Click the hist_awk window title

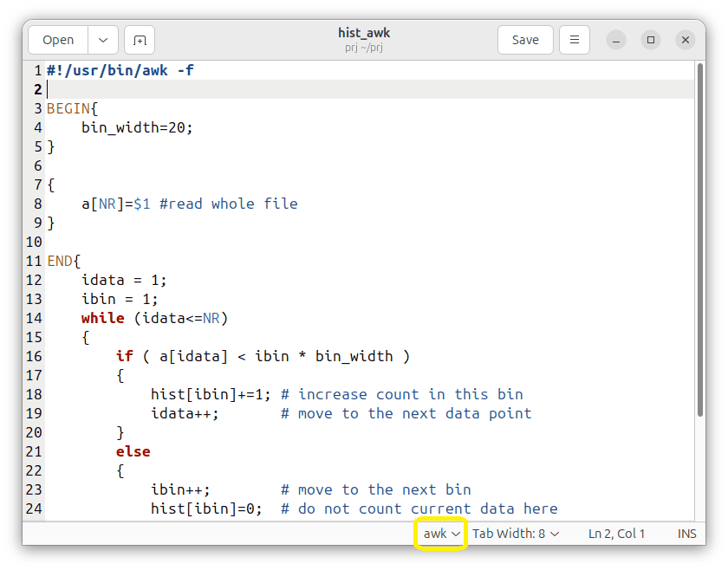[x=363, y=34]
